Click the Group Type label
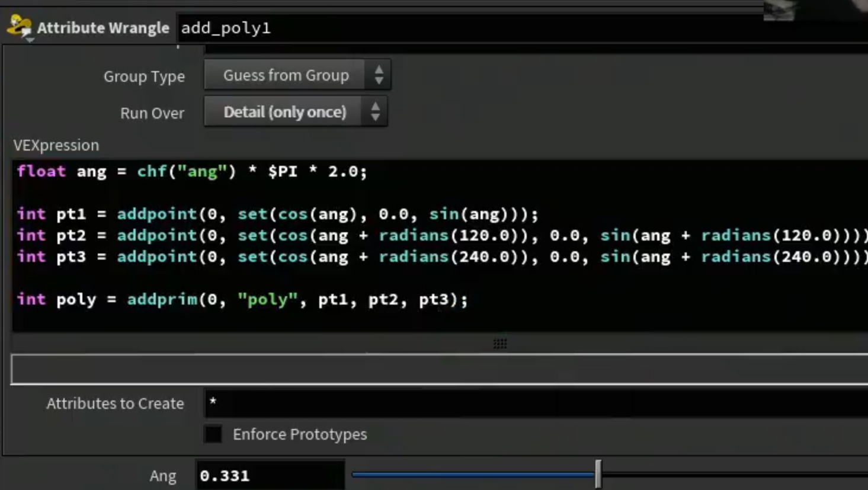868x490 pixels. pyautogui.click(x=144, y=76)
